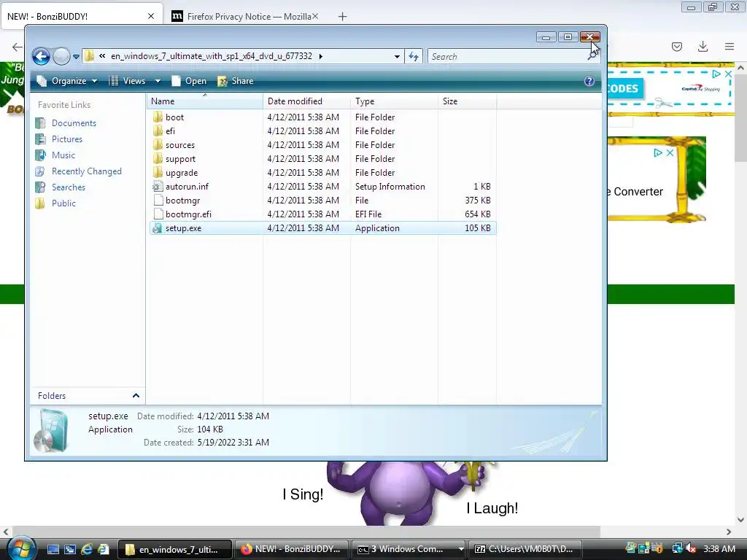Select the support folder icon
Viewport: 747px width, 560px height.
[x=158, y=158]
